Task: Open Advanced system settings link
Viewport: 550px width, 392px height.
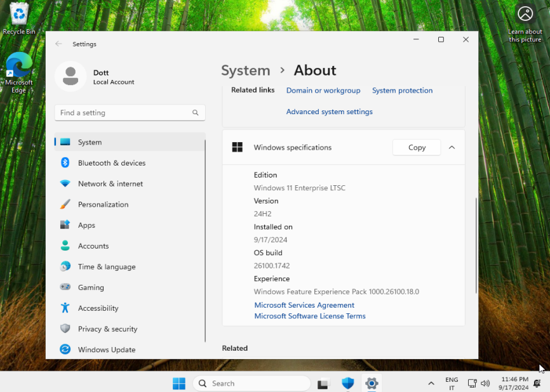Action: click(330, 112)
